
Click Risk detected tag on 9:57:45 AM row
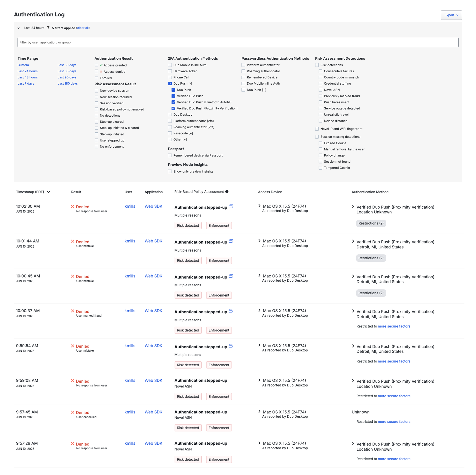click(x=188, y=428)
